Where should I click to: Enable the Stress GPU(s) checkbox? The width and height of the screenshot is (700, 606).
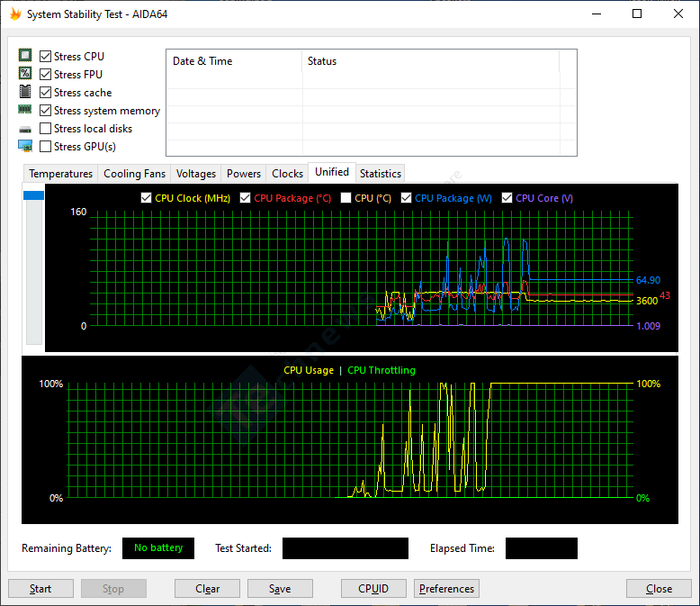pos(45,146)
